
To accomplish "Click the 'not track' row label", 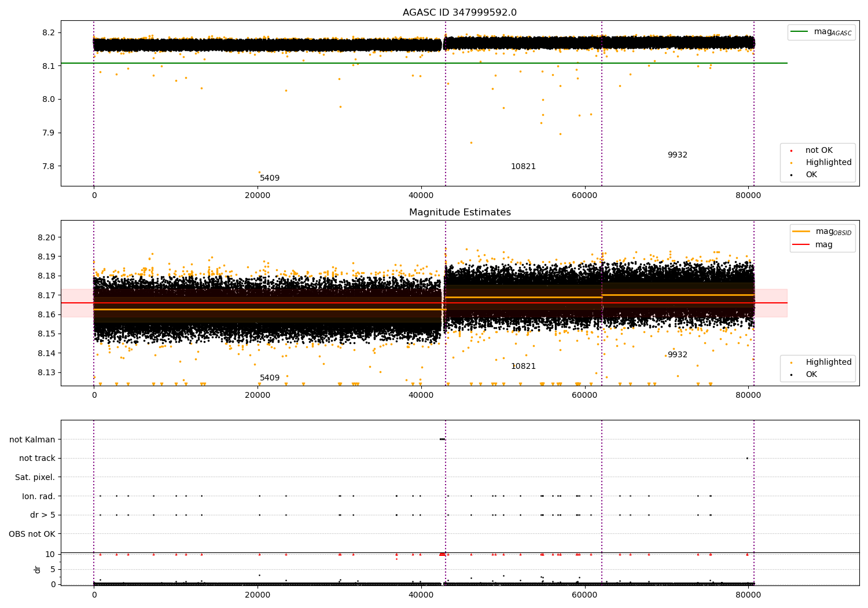I will 37,459.
